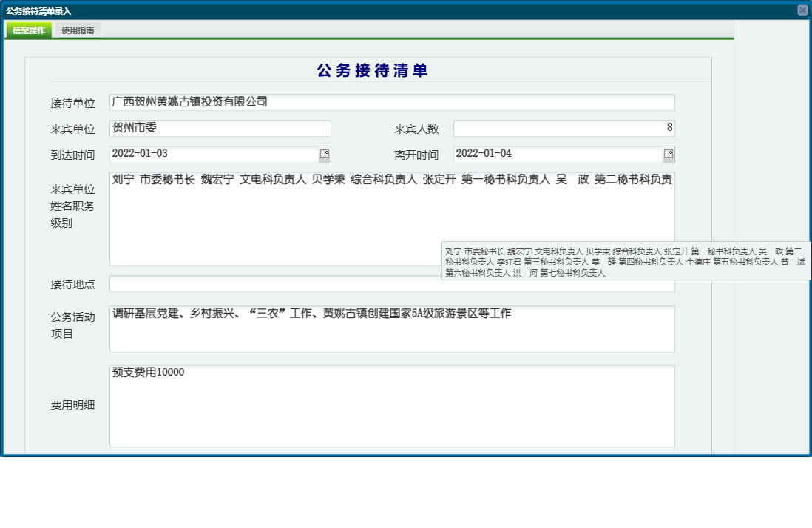Click the empty 接待地点 field
Screen dimensions: 812x528
pyautogui.click(x=392, y=284)
